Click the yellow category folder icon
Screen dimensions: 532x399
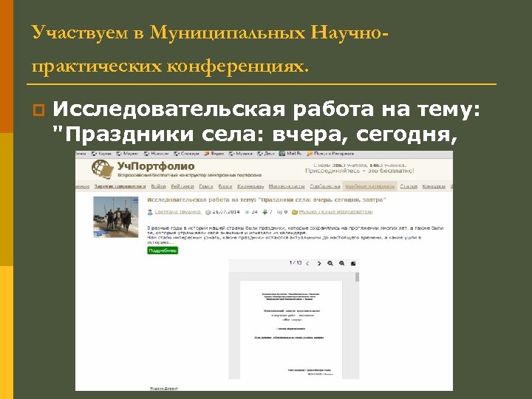pos(295,212)
